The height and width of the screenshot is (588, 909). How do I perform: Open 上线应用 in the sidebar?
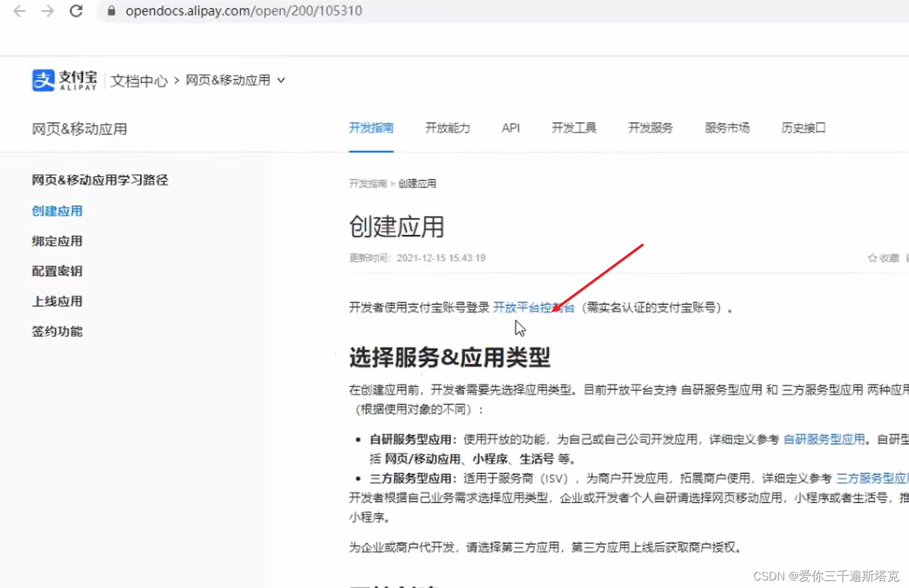coord(57,302)
